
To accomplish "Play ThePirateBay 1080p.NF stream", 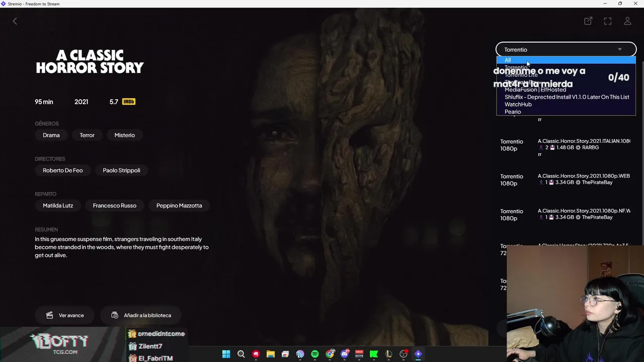I will (566, 215).
